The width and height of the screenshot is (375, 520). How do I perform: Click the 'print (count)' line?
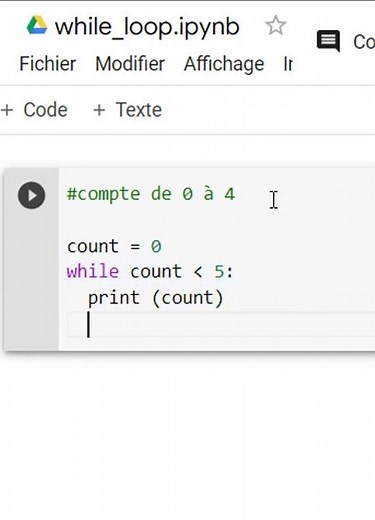pos(155,298)
